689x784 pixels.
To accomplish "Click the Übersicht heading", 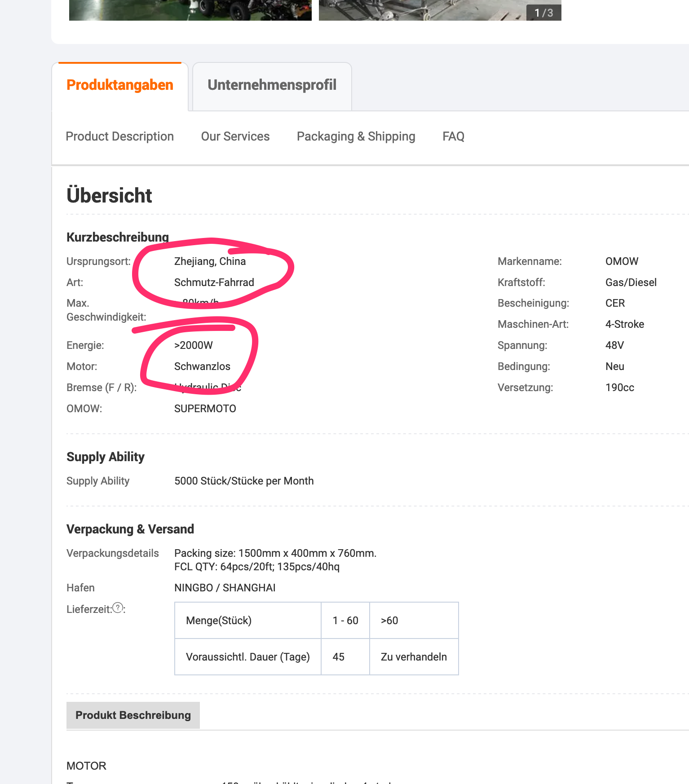I will pyautogui.click(x=109, y=196).
